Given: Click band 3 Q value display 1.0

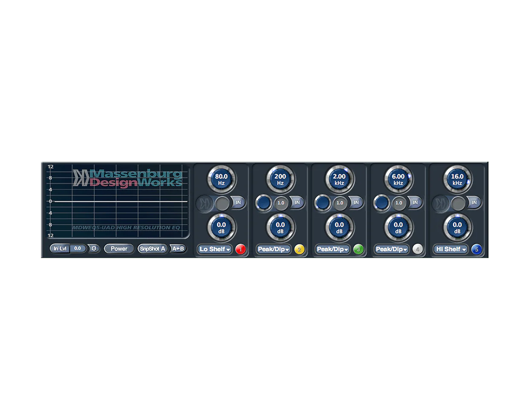Looking at the screenshot, I should coord(340,203).
